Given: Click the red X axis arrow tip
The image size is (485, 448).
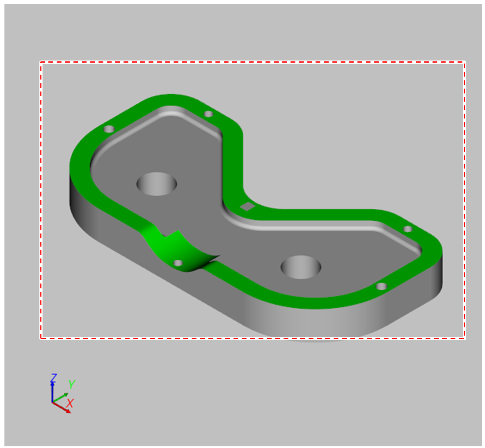Looking at the screenshot, I should point(69,411).
